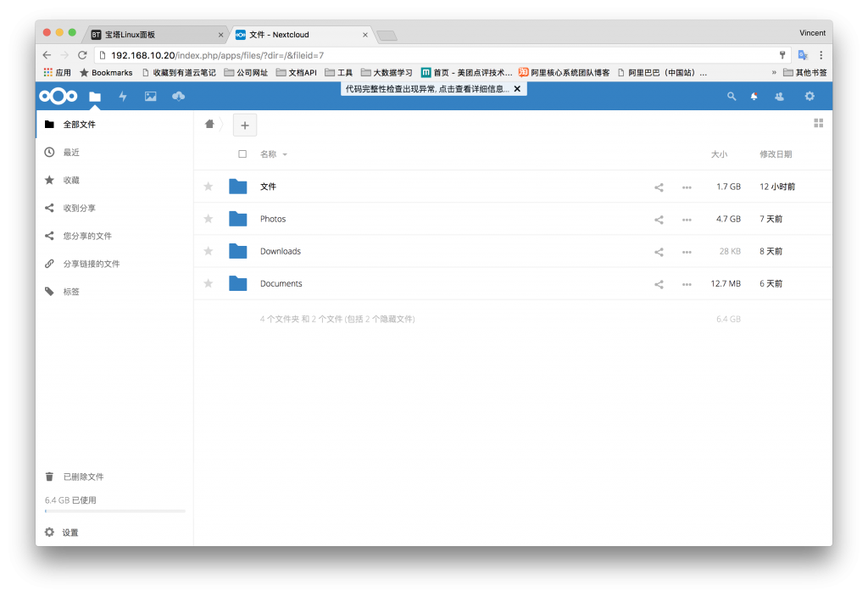Open a new browser tab
Viewport: 868px width, 597px height.
pyautogui.click(x=387, y=36)
